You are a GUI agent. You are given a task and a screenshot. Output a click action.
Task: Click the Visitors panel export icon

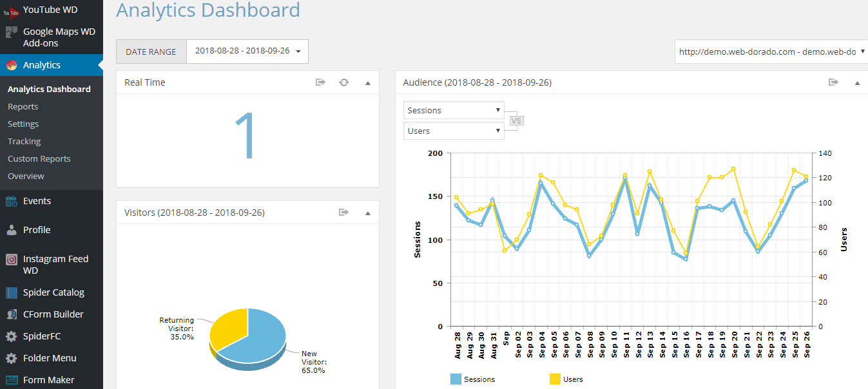344,213
